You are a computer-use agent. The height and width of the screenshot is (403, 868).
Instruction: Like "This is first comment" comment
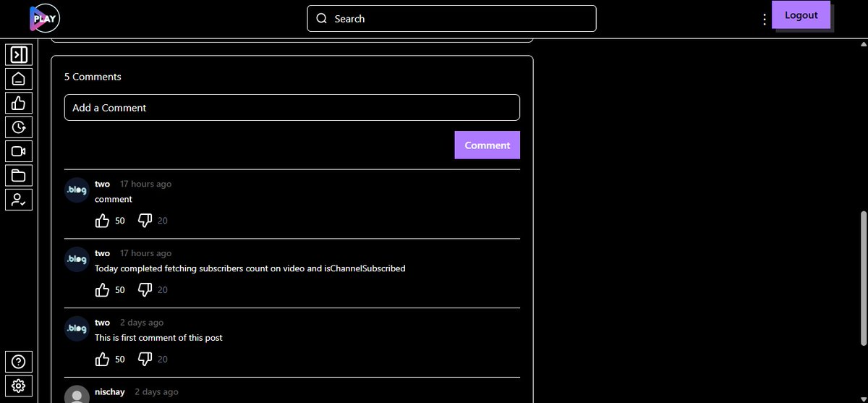coord(102,359)
